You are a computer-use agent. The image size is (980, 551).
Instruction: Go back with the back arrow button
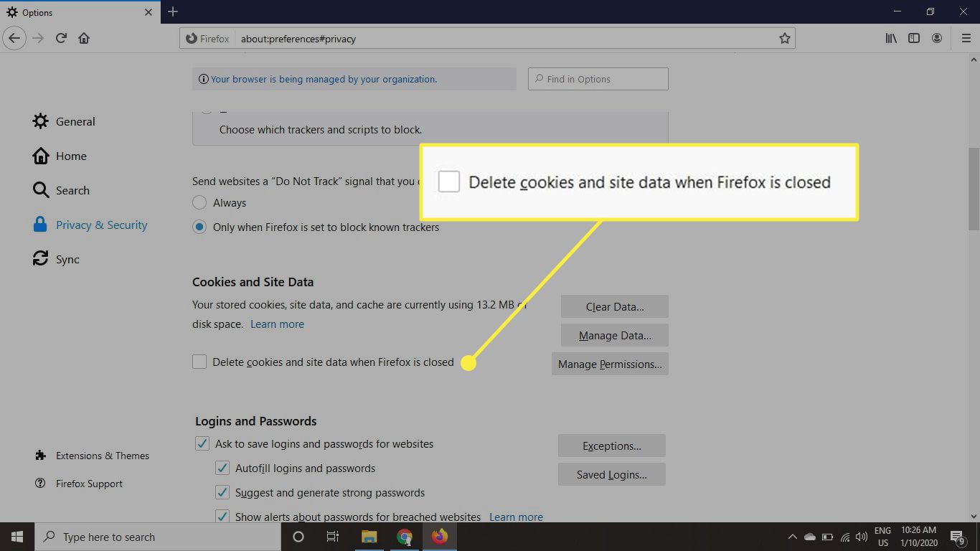click(x=14, y=38)
